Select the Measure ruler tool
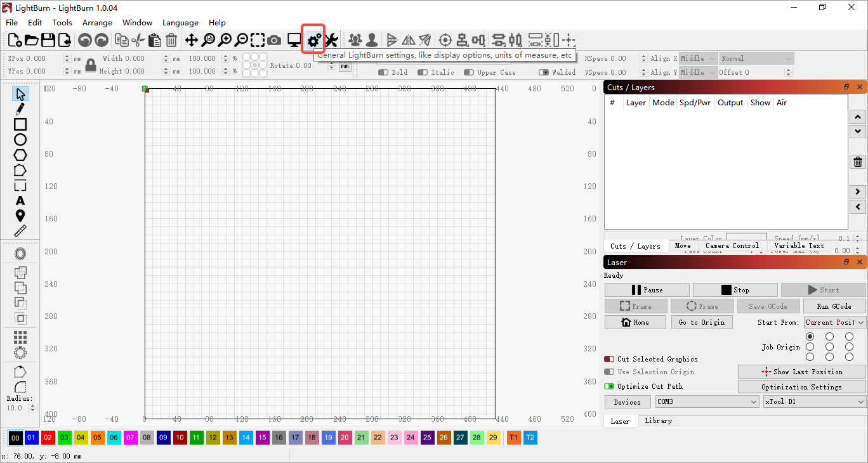 coord(20,231)
